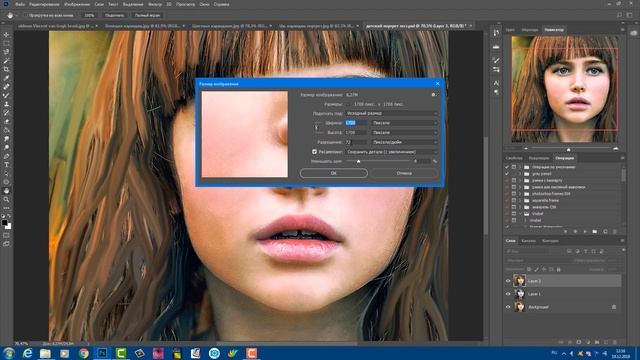Expand the photoshop frames action set
The height and width of the screenshot is (360, 640).
pyautogui.click(x=520, y=193)
